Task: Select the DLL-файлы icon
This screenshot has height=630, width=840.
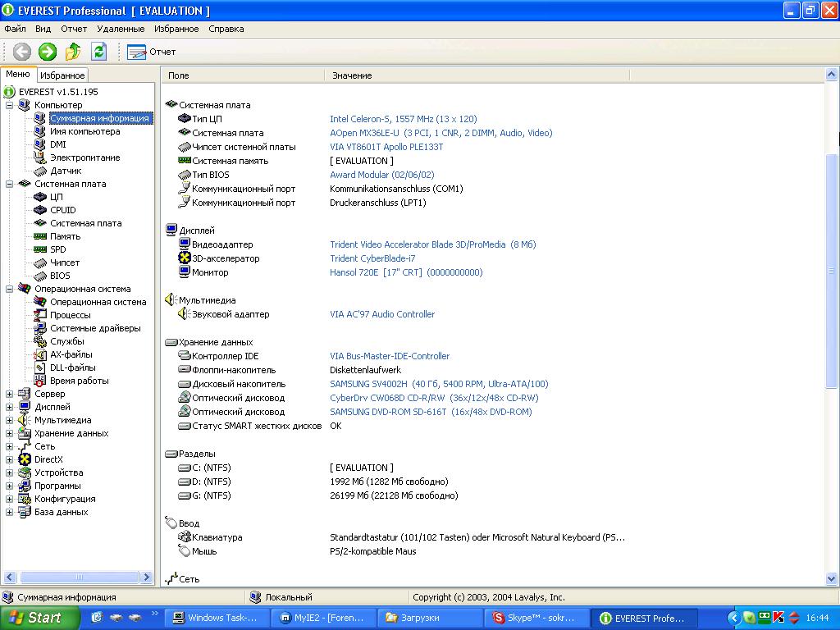Action: [39, 367]
